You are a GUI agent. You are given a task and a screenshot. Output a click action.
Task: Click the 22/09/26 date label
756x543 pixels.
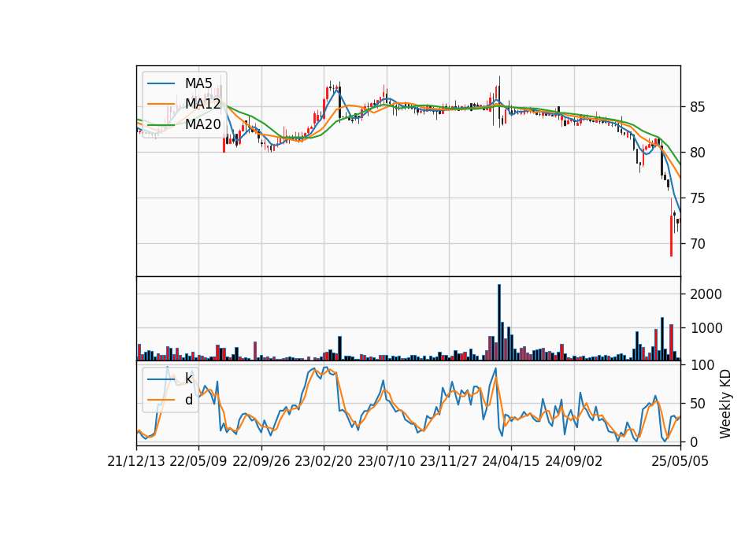pyautogui.click(x=261, y=461)
